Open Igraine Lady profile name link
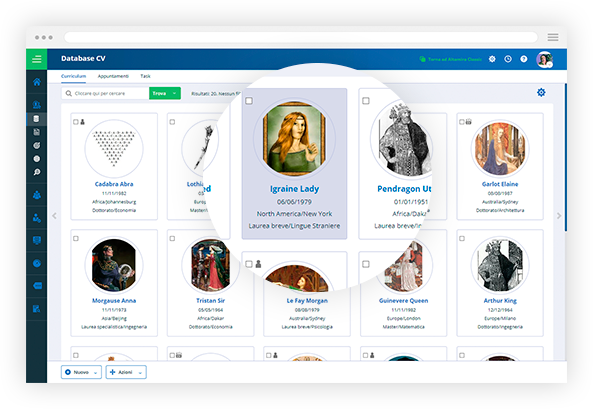Screen dimensions: 593x409 point(294,188)
